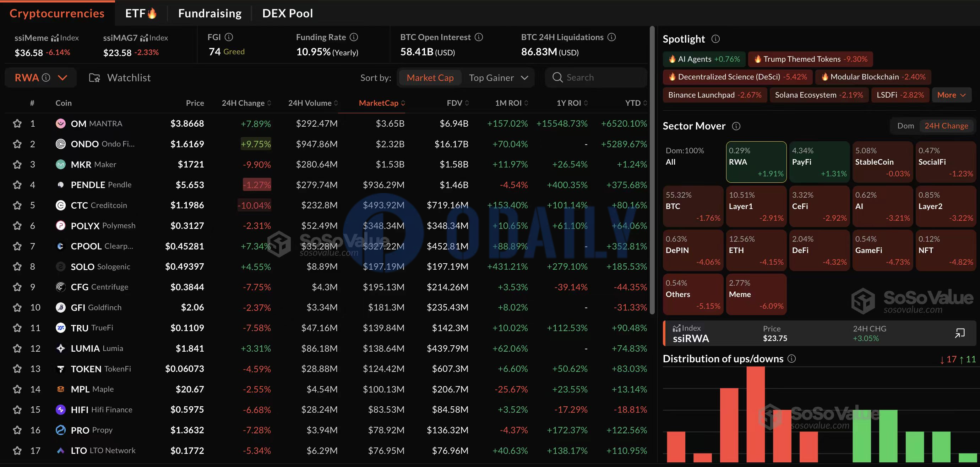Open the ETF tab
The height and width of the screenshot is (467, 980).
[x=141, y=13]
